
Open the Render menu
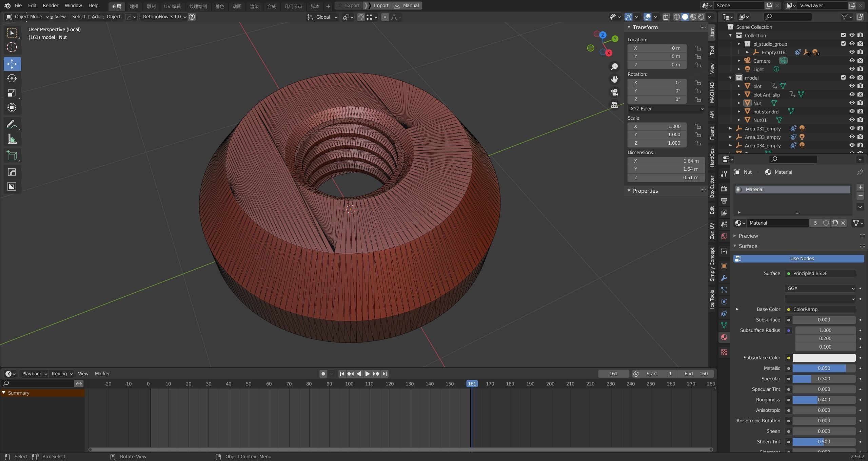[x=50, y=5]
